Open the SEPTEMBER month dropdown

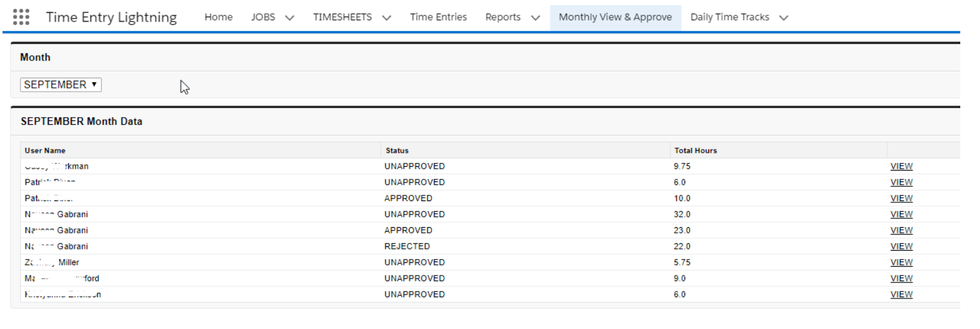pyautogui.click(x=60, y=85)
